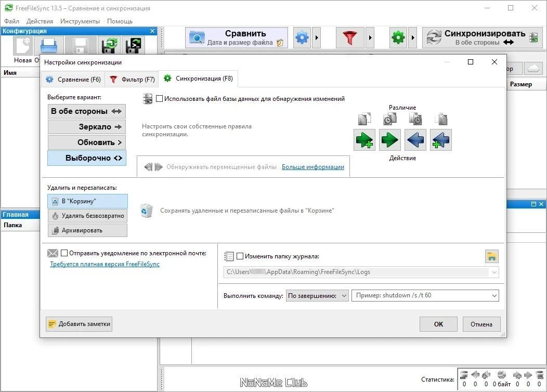Enable database file for detecting changes

160,99
